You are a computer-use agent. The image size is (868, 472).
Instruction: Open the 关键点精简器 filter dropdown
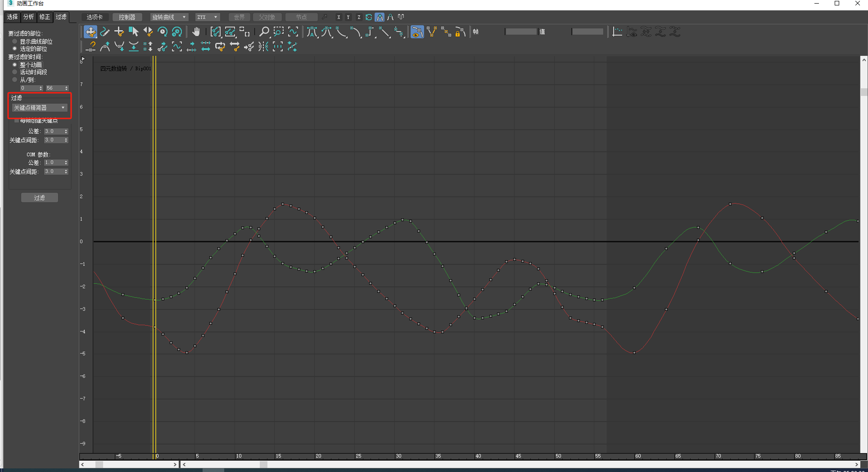pos(40,108)
